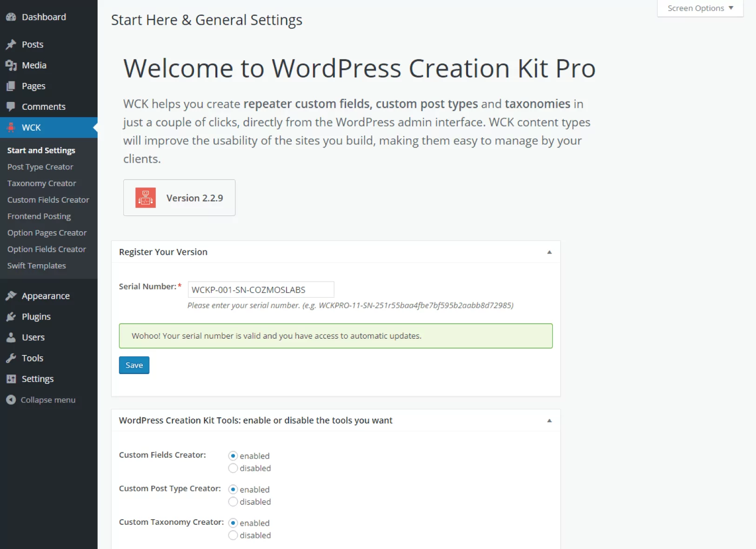Open the Pages menu
The image size is (756, 549).
click(49, 86)
